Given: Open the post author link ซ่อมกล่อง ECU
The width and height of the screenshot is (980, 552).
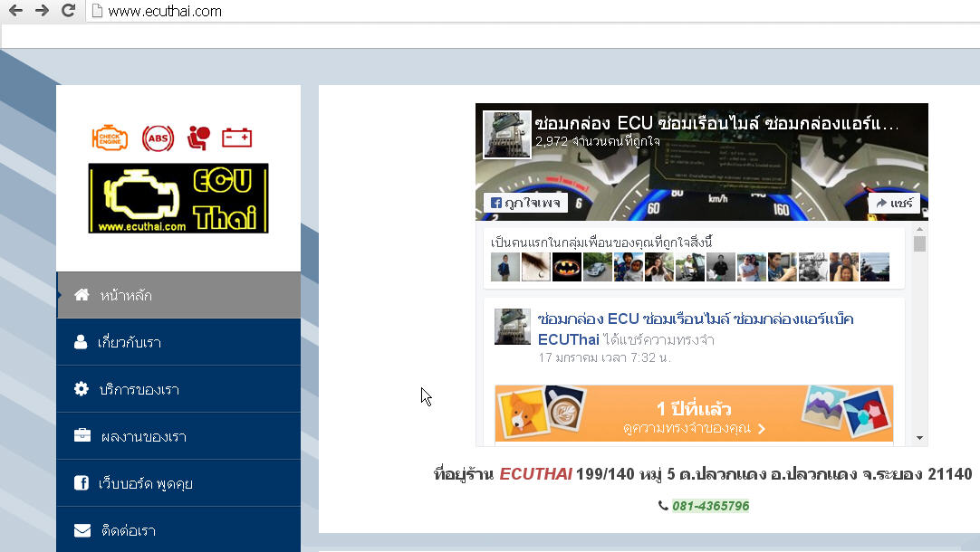Looking at the screenshot, I should (696, 328).
